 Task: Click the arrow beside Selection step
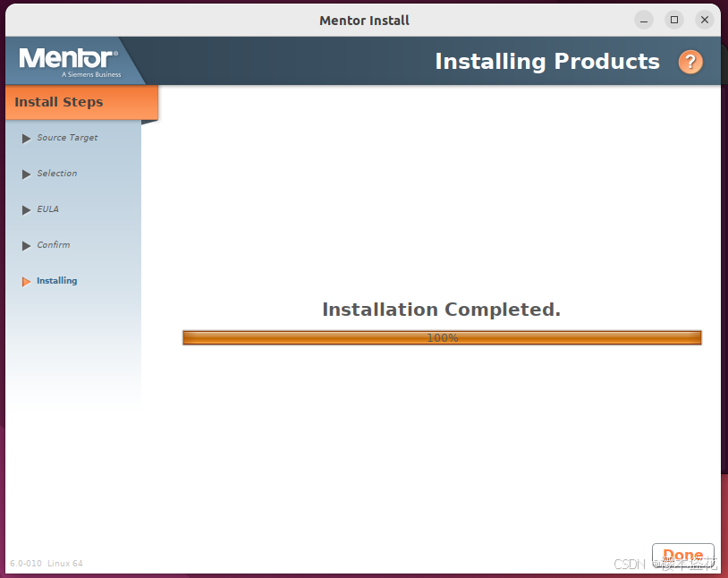click(26, 174)
